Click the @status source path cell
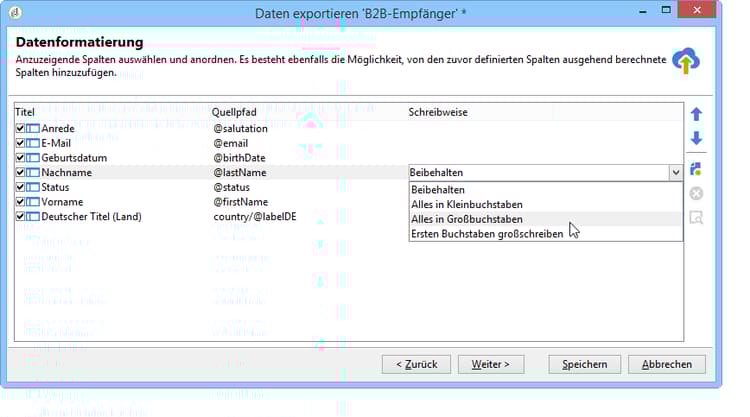The height and width of the screenshot is (417, 750). tap(232, 187)
